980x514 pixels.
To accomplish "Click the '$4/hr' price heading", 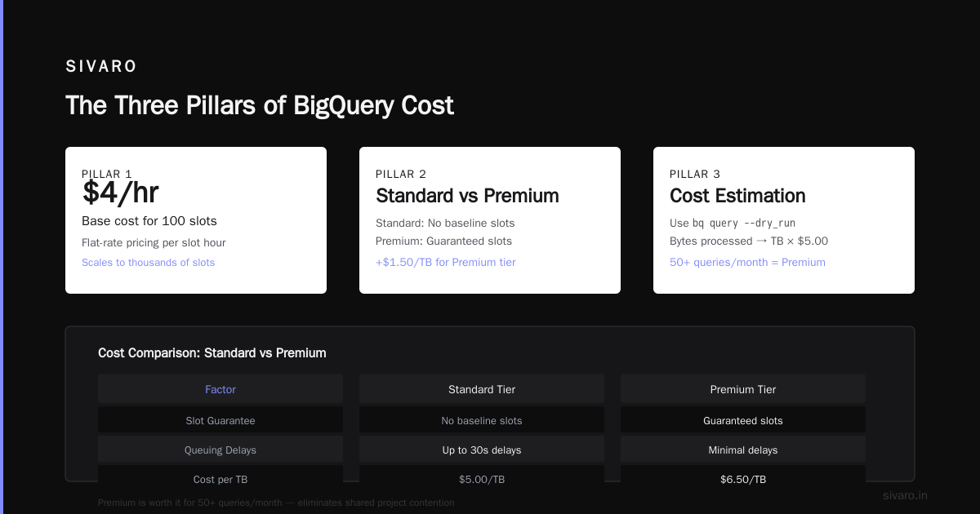I will (120, 193).
